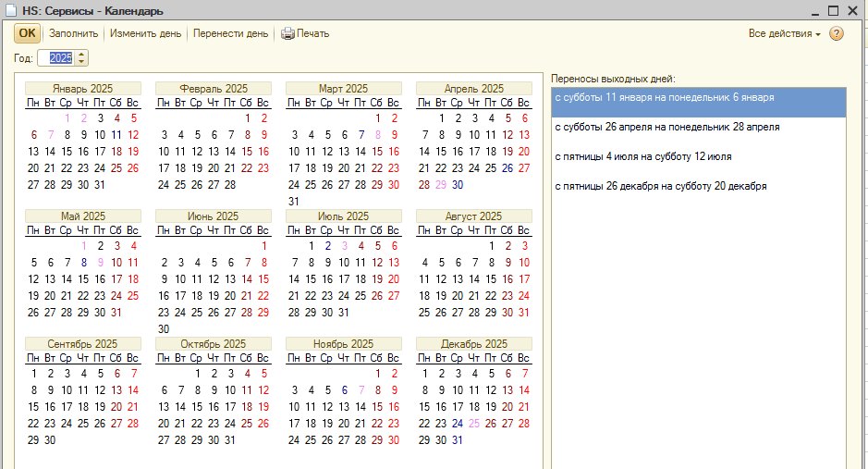Select day 8 in Май 2025

[x=83, y=263]
